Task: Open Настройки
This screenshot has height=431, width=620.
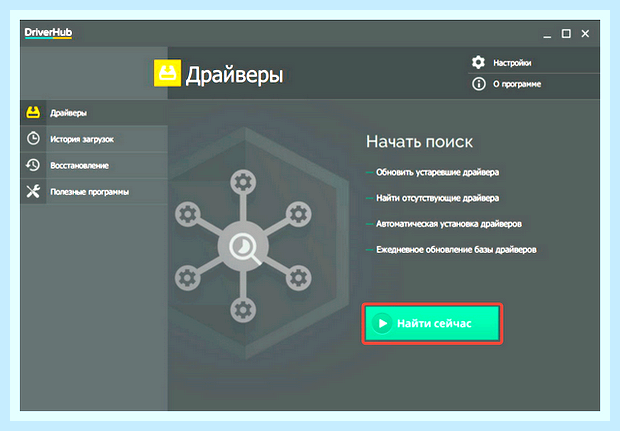Action: click(x=534, y=62)
